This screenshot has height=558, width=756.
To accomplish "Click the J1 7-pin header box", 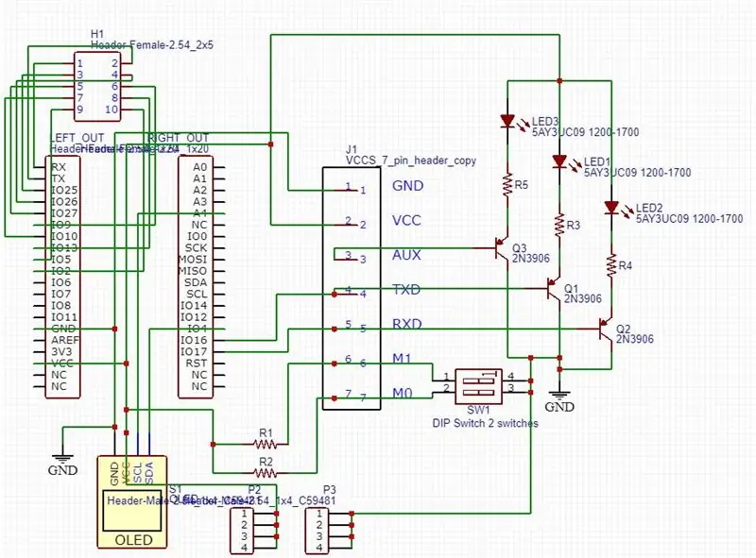I will click(x=352, y=289).
